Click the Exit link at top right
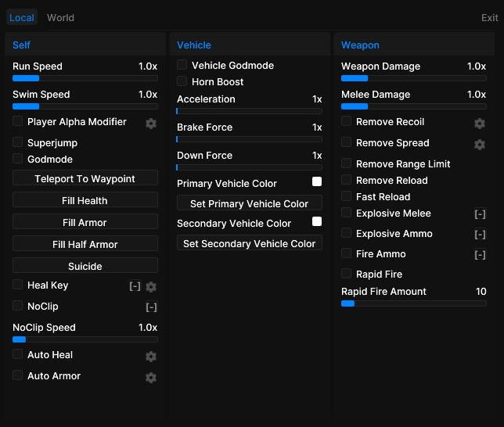The height and width of the screenshot is (427, 504). click(x=490, y=18)
